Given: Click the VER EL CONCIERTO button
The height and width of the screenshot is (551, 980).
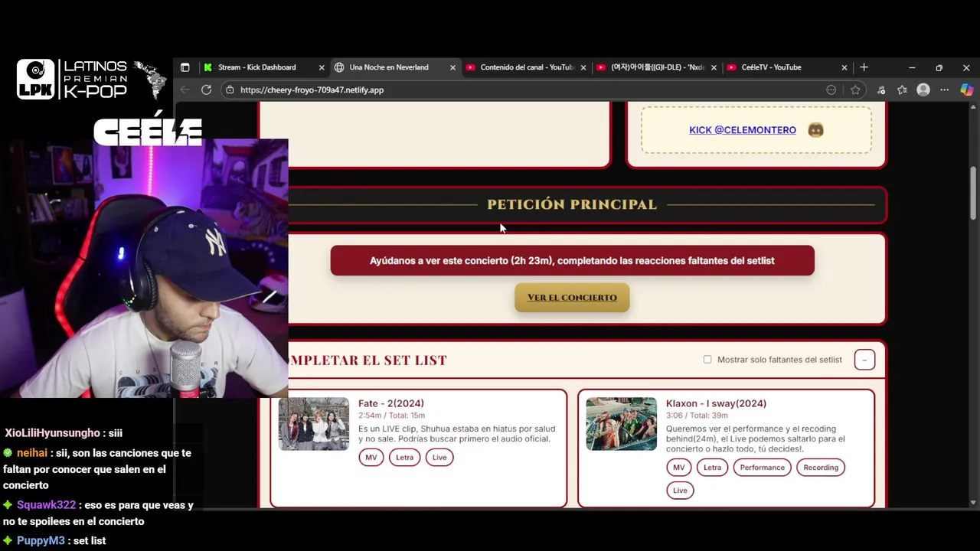Looking at the screenshot, I should pos(572,298).
